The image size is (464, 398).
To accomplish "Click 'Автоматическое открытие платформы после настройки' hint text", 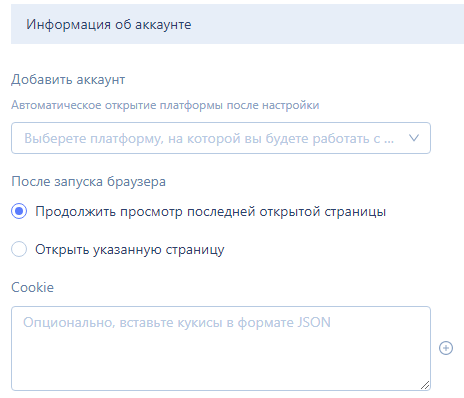I will (x=165, y=105).
